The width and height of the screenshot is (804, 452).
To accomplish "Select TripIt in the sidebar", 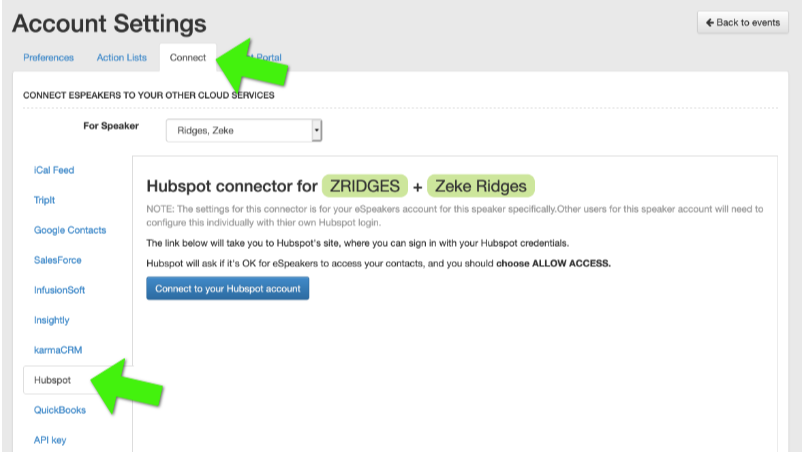I will (46, 200).
